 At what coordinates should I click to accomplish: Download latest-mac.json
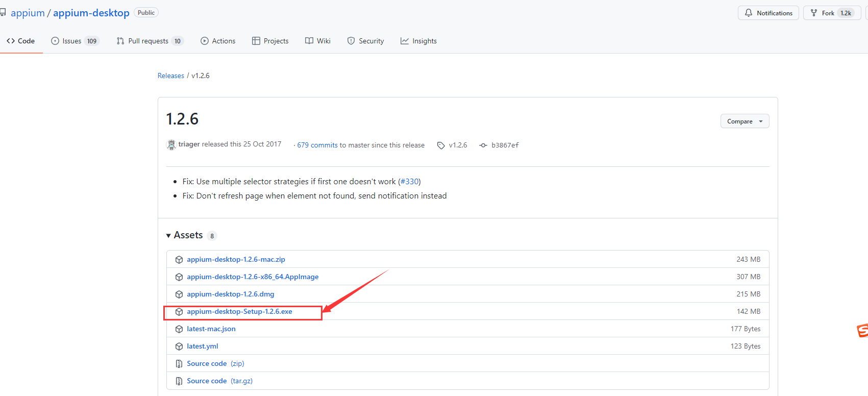click(x=211, y=329)
